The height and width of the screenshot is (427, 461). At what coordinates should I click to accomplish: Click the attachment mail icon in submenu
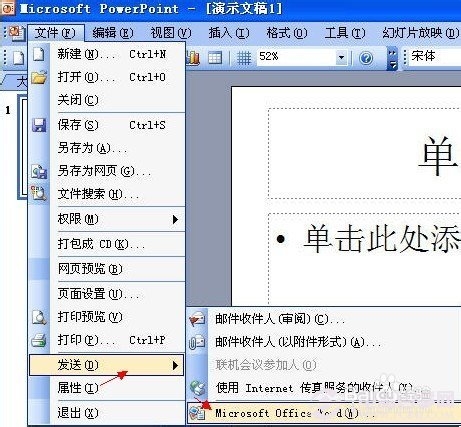pyautogui.click(x=197, y=342)
